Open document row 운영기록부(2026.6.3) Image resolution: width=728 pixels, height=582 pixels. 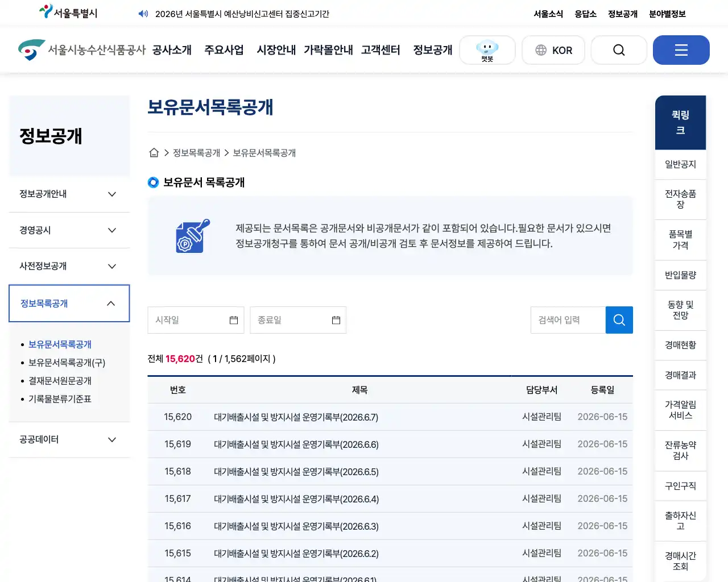296,526
